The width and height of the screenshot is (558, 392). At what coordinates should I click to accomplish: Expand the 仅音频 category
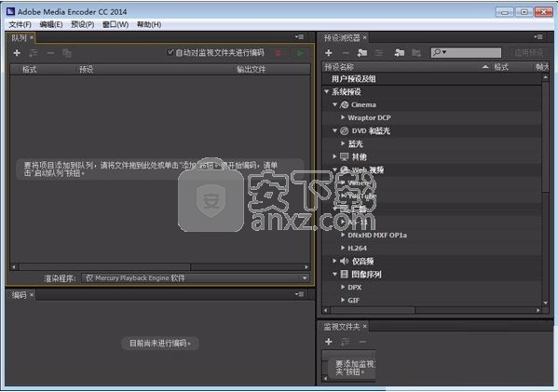click(x=334, y=261)
